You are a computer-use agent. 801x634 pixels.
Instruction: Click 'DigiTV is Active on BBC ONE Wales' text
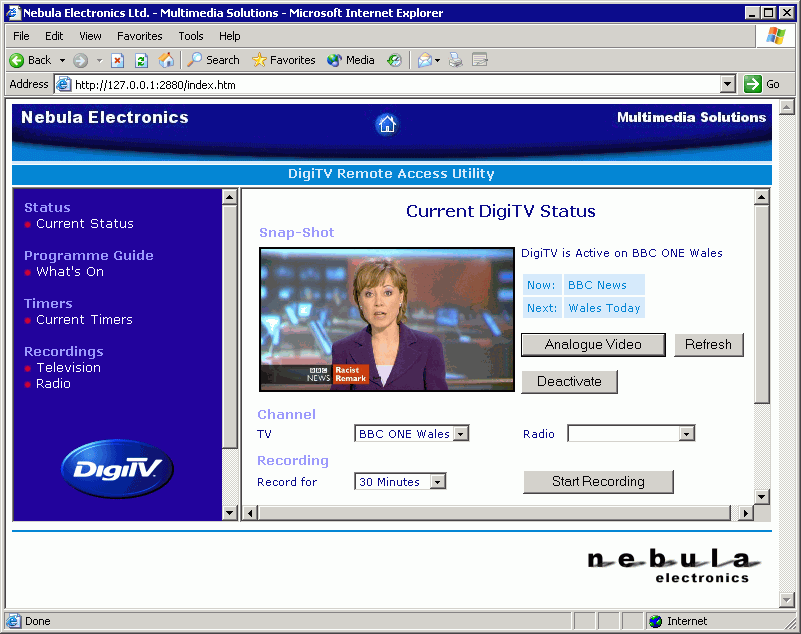(x=622, y=253)
